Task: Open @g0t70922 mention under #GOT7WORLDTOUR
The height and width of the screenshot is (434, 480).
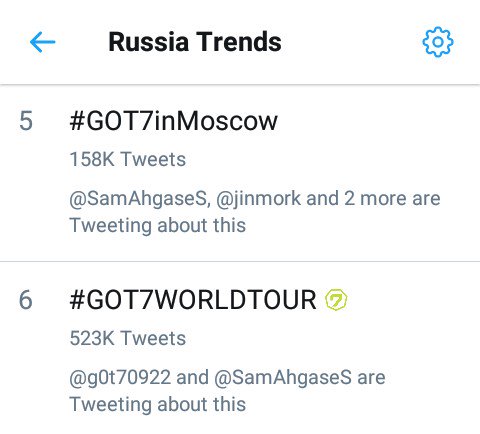Action: coord(120,378)
